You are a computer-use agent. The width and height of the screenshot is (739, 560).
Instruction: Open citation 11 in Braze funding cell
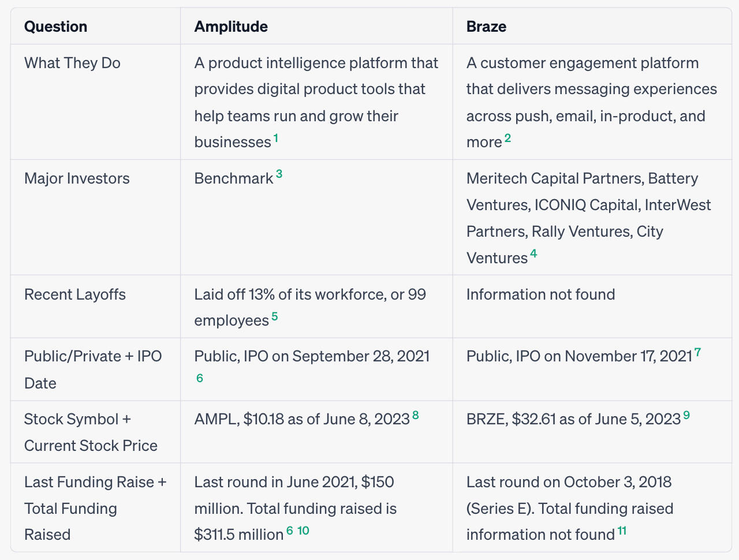(622, 530)
